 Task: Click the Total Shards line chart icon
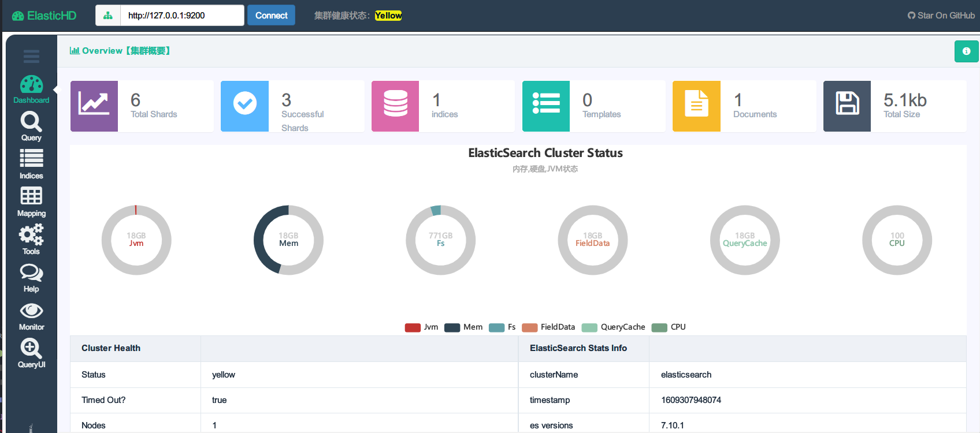94,106
